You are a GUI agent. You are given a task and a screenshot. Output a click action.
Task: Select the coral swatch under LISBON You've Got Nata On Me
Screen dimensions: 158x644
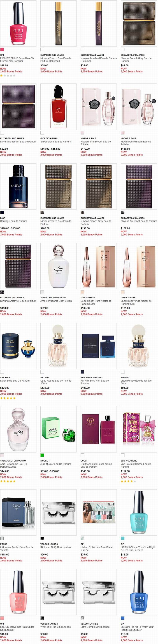click(2, 618)
